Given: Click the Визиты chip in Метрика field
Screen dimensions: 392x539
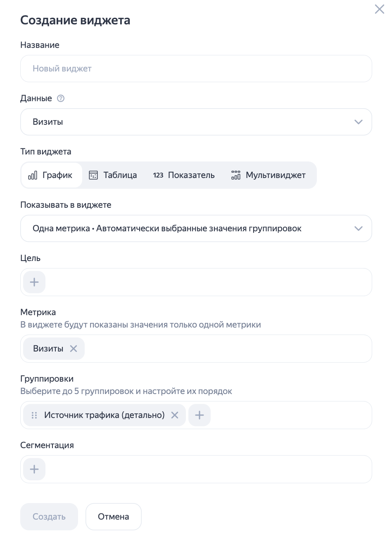Looking at the screenshot, I should tap(48, 349).
